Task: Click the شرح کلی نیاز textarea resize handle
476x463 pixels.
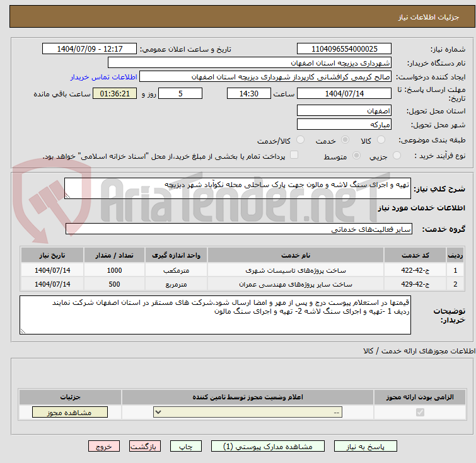Action: point(67,196)
